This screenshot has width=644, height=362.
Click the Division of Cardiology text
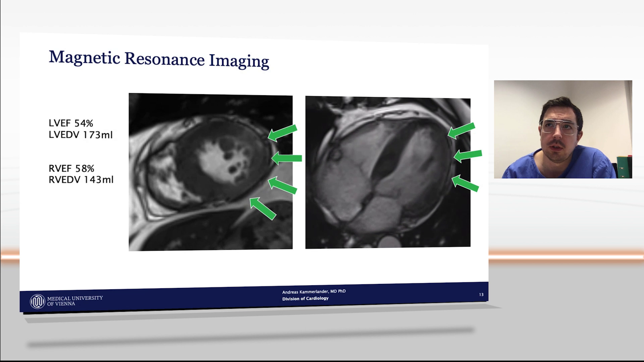pyautogui.click(x=305, y=298)
